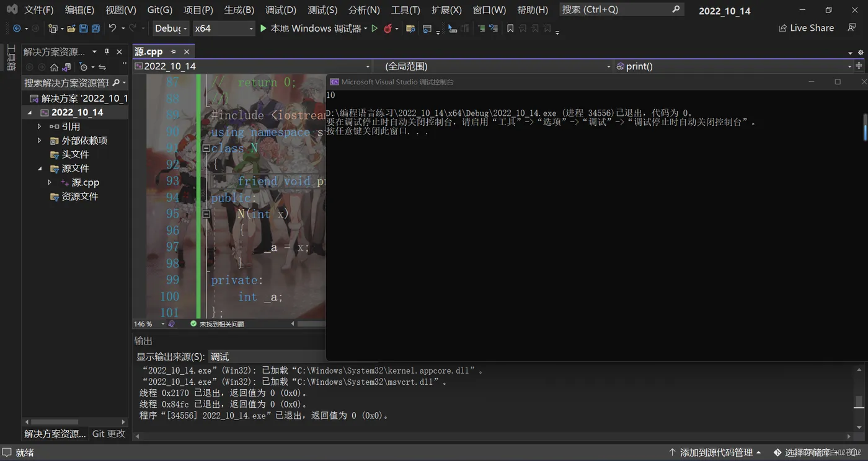This screenshot has width=868, height=461.
Task: Click the Solution Explorer search field
Action: [x=75, y=82]
